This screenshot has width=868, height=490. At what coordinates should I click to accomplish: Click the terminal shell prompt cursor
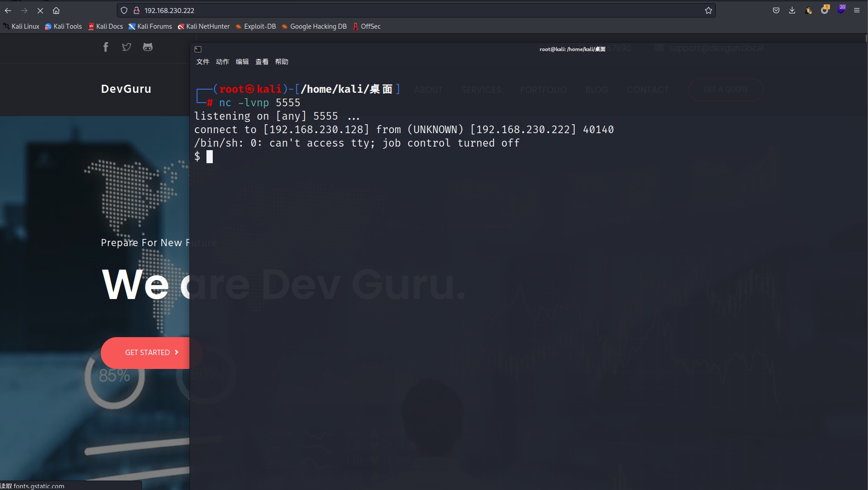pyautogui.click(x=209, y=156)
